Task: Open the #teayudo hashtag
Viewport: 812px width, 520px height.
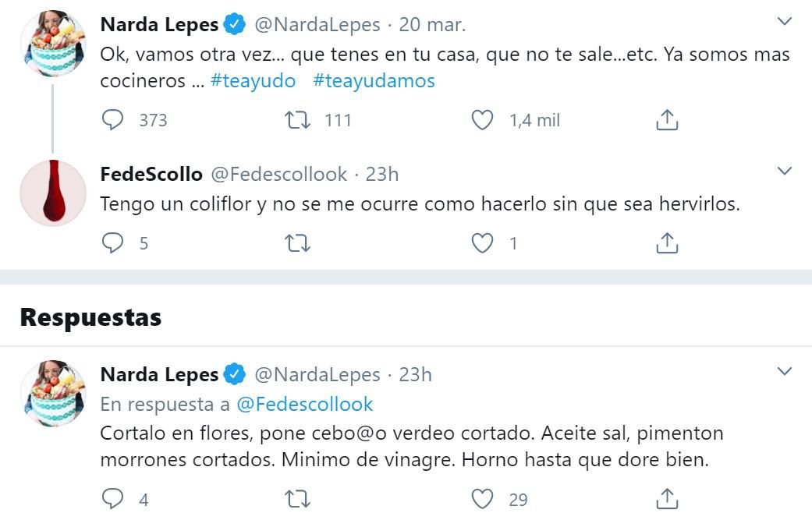Action: tap(254, 80)
